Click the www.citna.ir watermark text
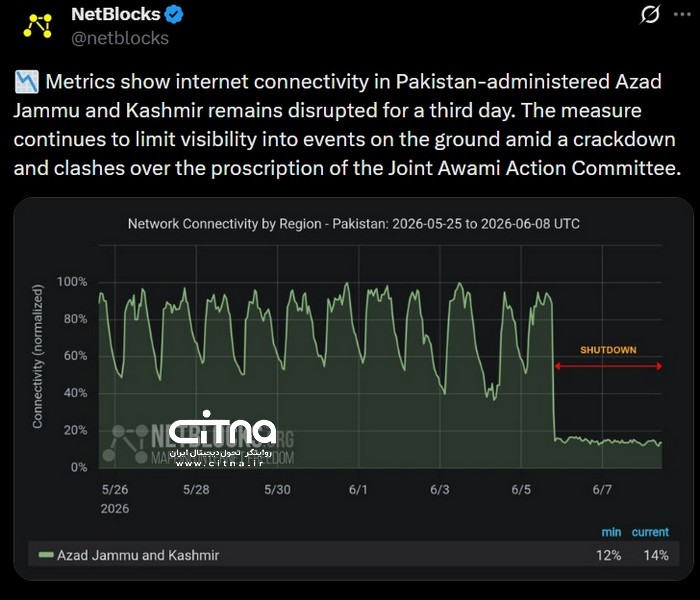This screenshot has height=600, width=700. pyautogui.click(x=219, y=463)
